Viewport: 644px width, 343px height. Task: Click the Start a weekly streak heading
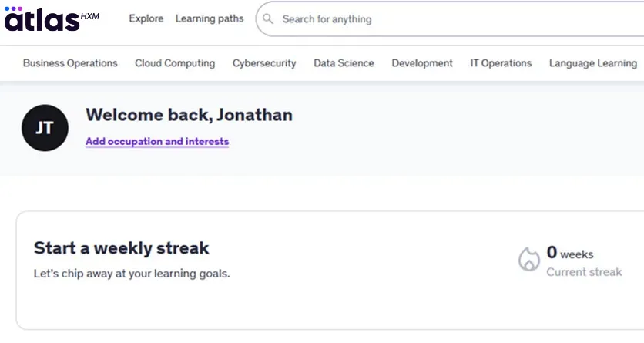tap(122, 248)
